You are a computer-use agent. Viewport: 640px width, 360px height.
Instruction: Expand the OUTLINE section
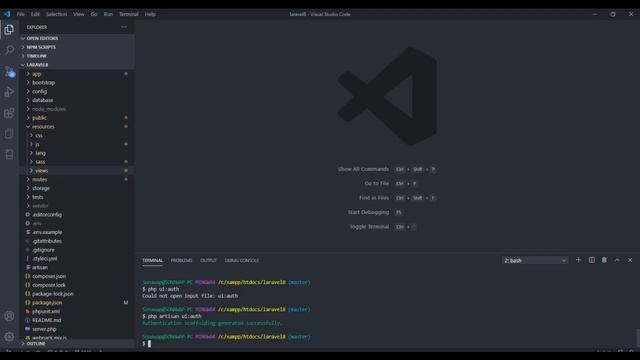(77, 344)
